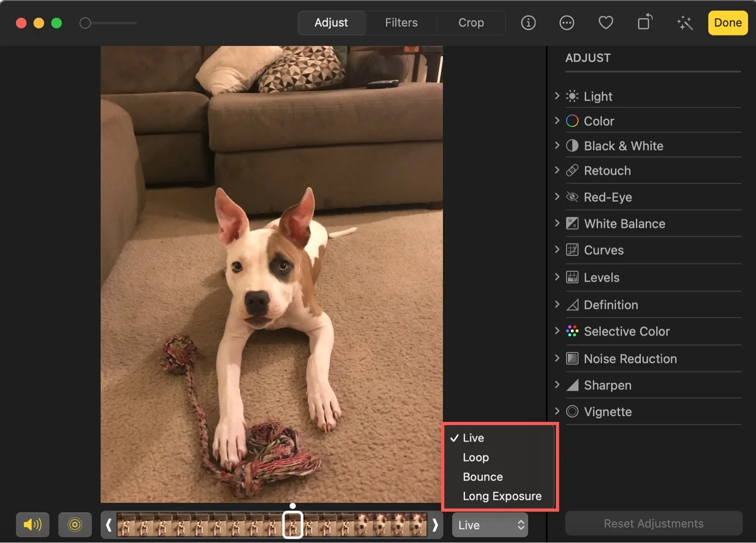756x543 pixels.
Task: Click the Sharpen triangle icon
Action: coord(572,385)
